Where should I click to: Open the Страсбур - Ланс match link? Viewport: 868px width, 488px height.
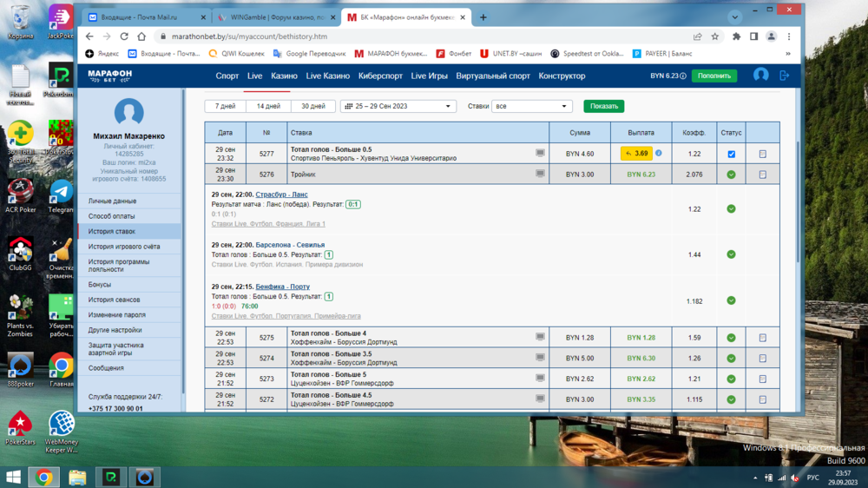tap(281, 195)
